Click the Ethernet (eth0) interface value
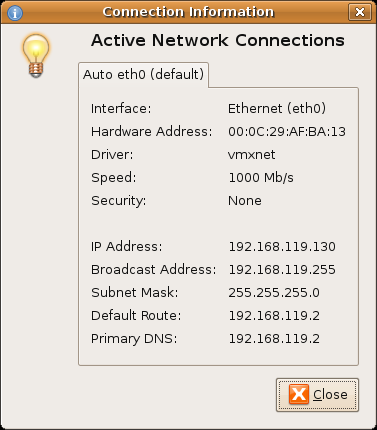The image size is (377, 430). point(277,109)
